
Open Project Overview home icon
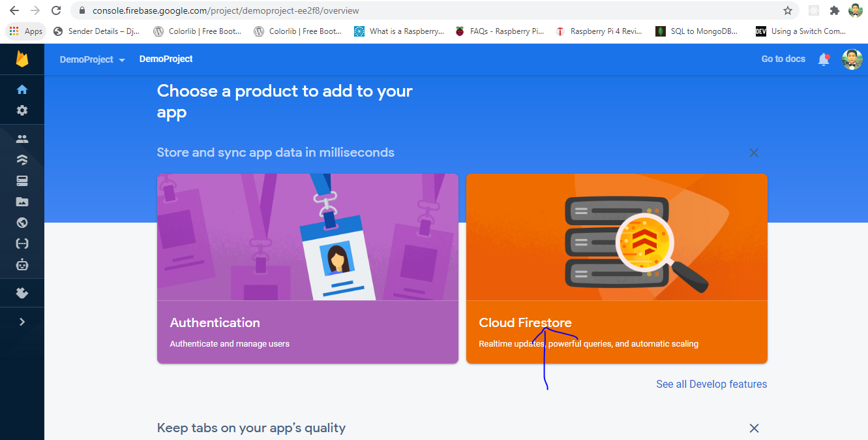pyautogui.click(x=22, y=89)
